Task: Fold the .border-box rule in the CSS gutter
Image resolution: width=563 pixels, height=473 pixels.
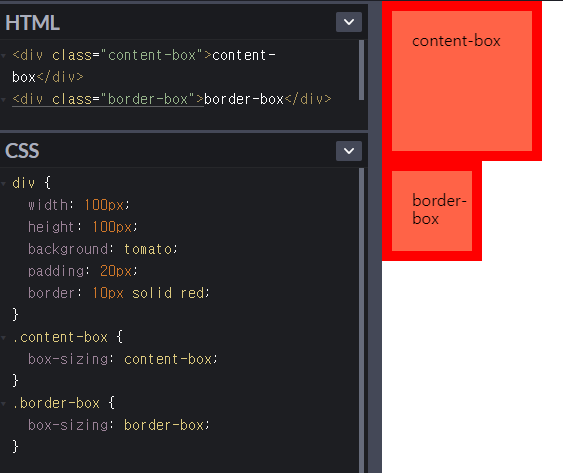Action: (x=4, y=404)
